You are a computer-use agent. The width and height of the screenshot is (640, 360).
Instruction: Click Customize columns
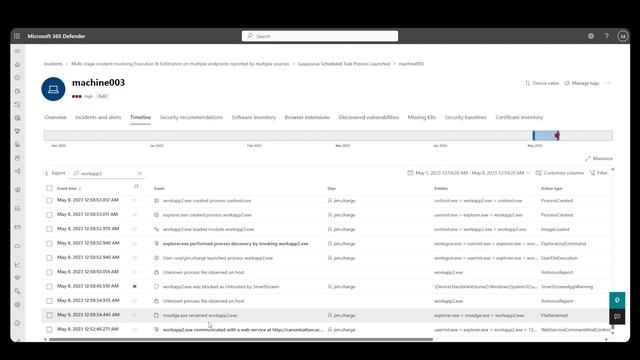click(560, 173)
